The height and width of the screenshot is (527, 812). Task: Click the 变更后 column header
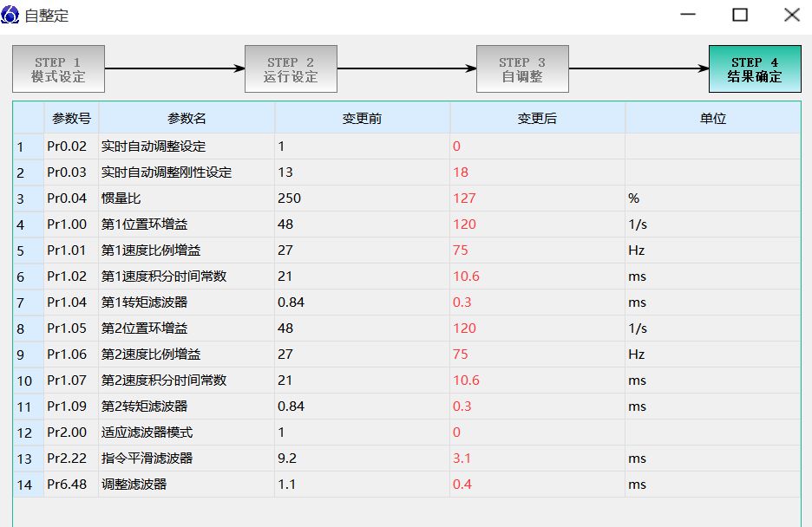tap(537, 119)
